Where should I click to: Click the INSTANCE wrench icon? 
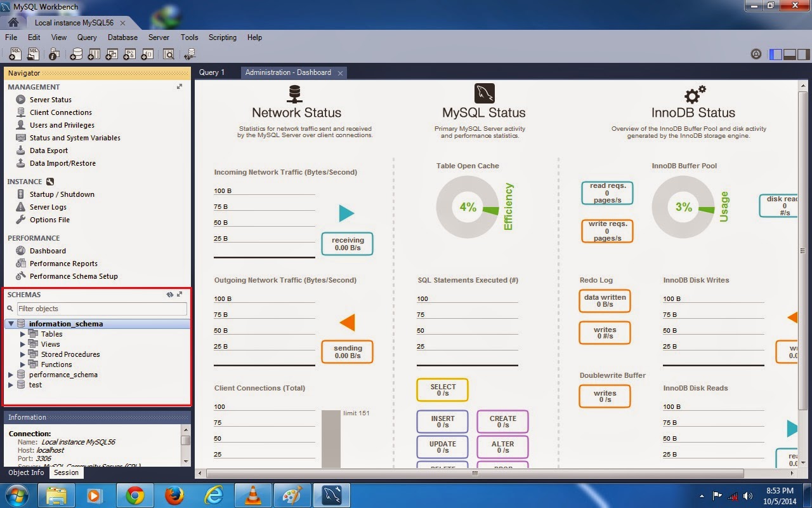(x=50, y=182)
